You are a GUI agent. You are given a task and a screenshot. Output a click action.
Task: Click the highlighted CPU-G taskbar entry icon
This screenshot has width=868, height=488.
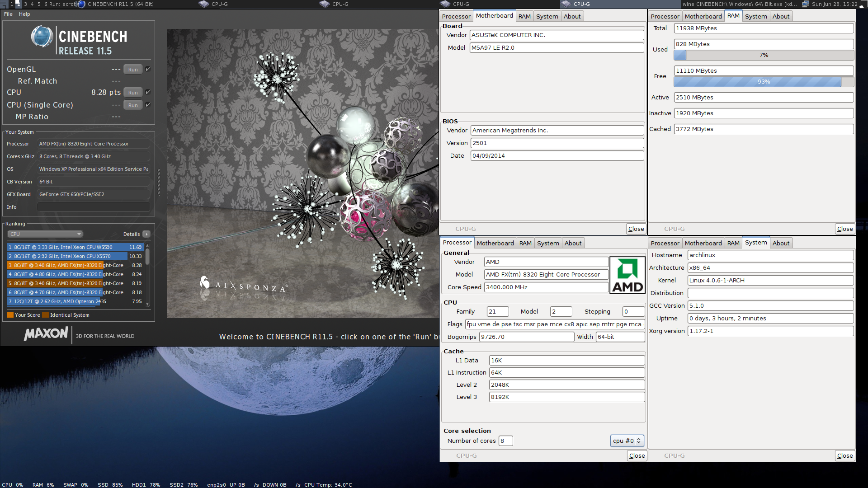(x=566, y=4)
